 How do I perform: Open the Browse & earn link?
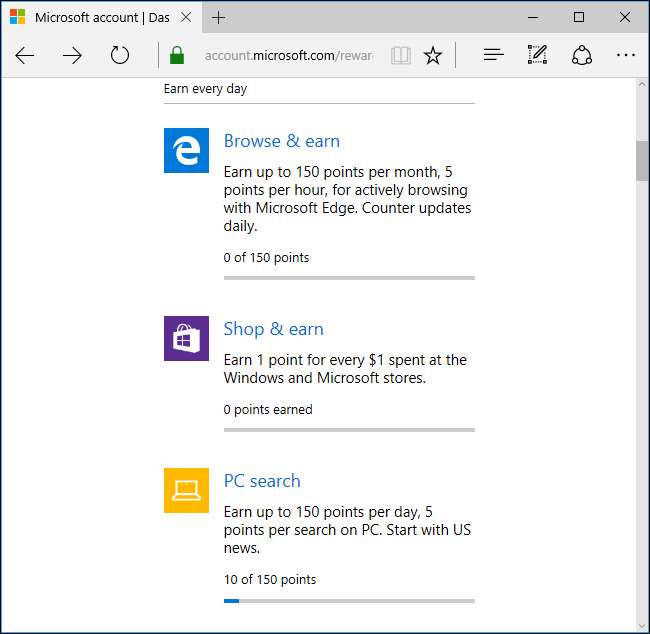coord(282,141)
